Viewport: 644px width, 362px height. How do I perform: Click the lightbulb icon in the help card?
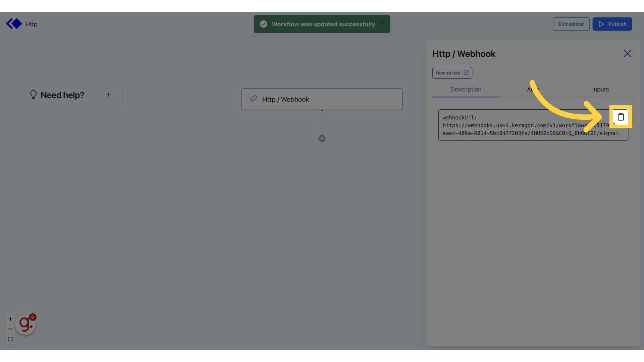click(33, 95)
